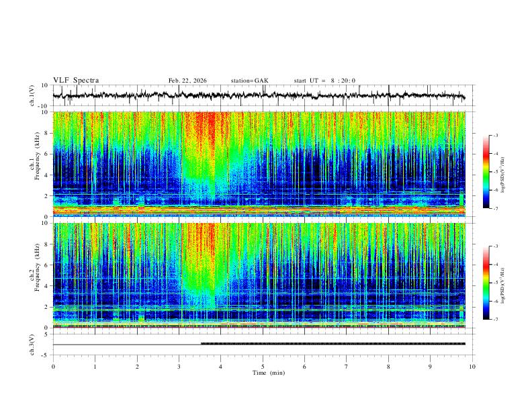
Task: Click time axis tick label "0"
Action: pyautogui.click(x=53, y=367)
